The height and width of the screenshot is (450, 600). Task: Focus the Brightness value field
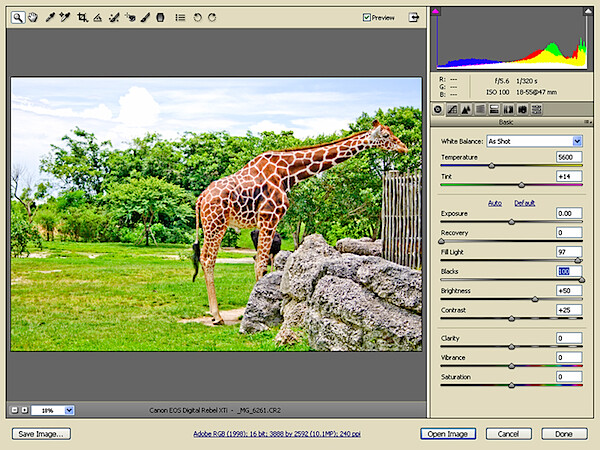pyautogui.click(x=569, y=290)
